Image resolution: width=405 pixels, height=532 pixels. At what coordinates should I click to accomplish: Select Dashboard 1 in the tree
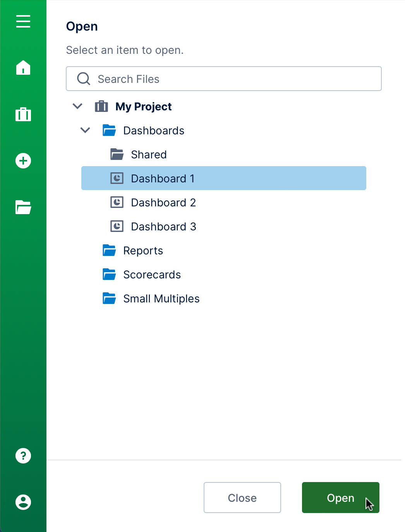pyautogui.click(x=163, y=178)
